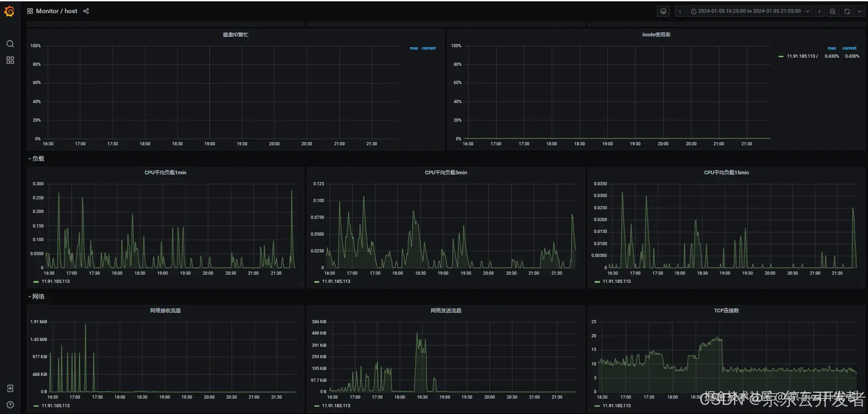Shift time range backward
The height and width of the screenshot is (414, 868).
[680, 11]
